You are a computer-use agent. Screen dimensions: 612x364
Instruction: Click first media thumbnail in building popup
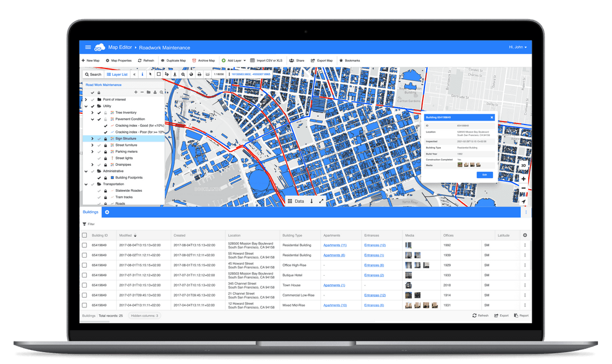tap(460, 165)
